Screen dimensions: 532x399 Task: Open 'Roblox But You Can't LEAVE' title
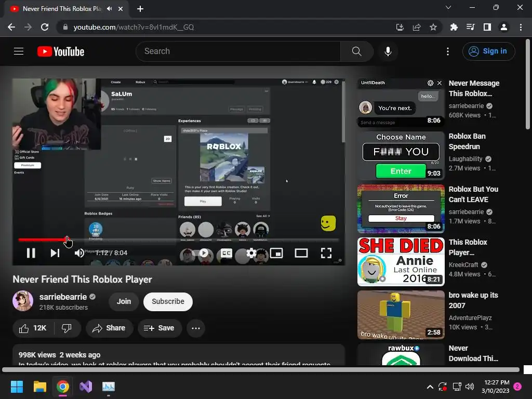(473, 194)
